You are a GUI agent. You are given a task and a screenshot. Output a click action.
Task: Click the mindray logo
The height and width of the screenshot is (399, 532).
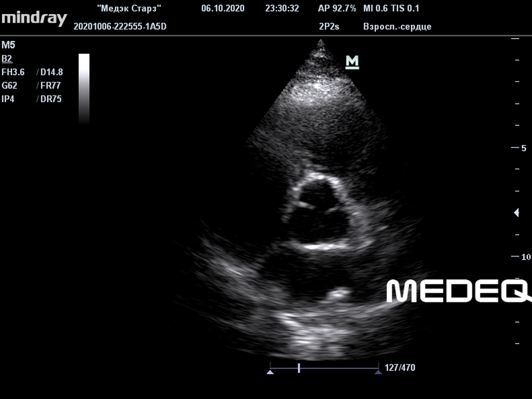(34, 18)
